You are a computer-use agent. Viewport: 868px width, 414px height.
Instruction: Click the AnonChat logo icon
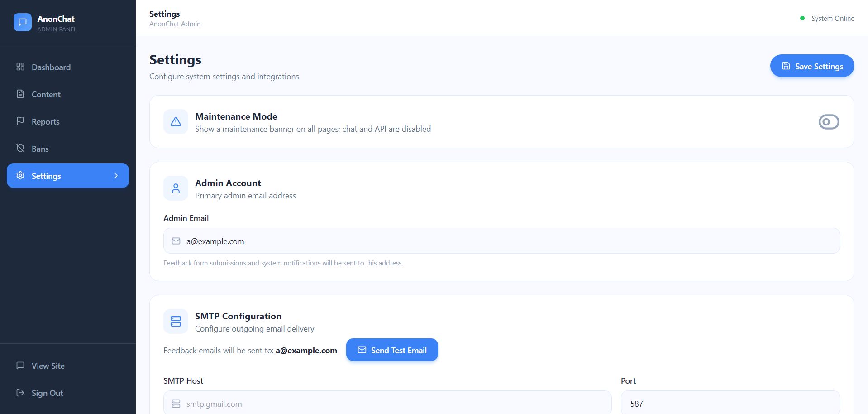click(x=23, y=22)
